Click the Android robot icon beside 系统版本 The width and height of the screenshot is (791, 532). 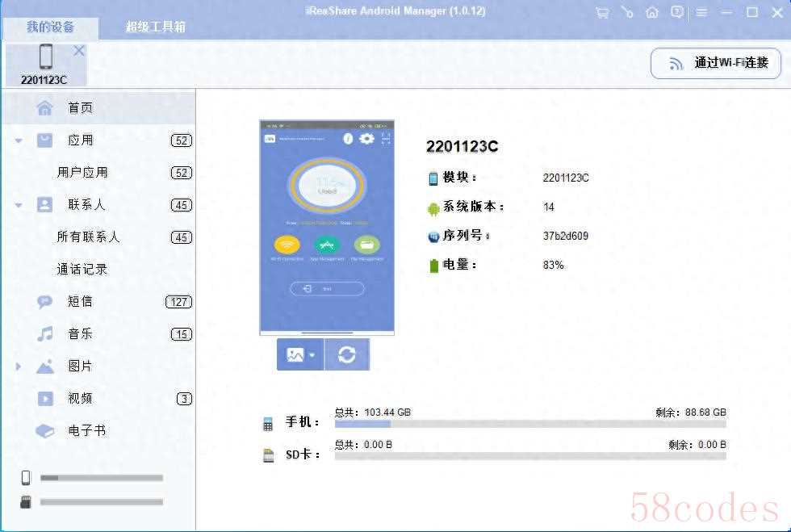click(x=433, y=208)
